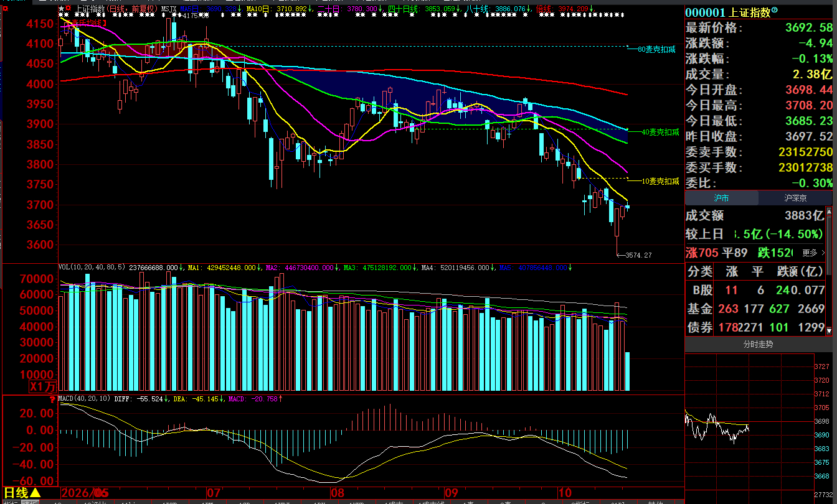Select the 基金 row in the classification table
The image size is (837, 504).
point(755,309)
